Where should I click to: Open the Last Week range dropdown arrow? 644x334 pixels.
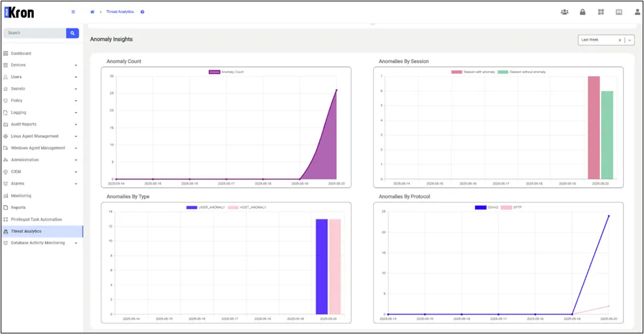coord(630,40)
